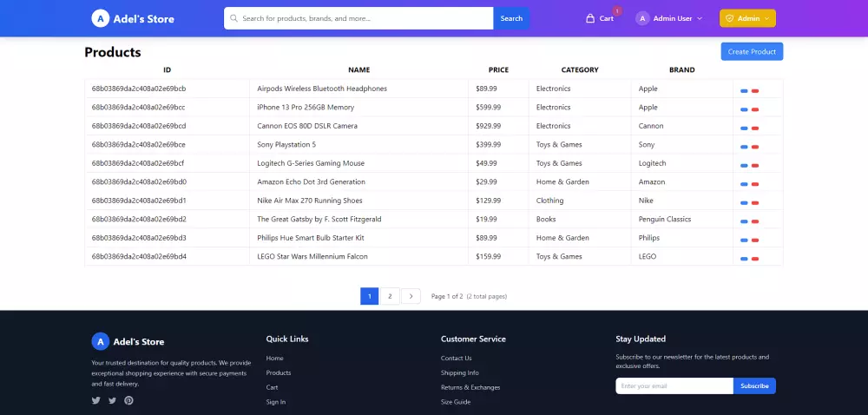Screen dimensions: 868x415
Task: Open the Cart quick link in footer
Action: pyautogui.click(x=272, y=387)
